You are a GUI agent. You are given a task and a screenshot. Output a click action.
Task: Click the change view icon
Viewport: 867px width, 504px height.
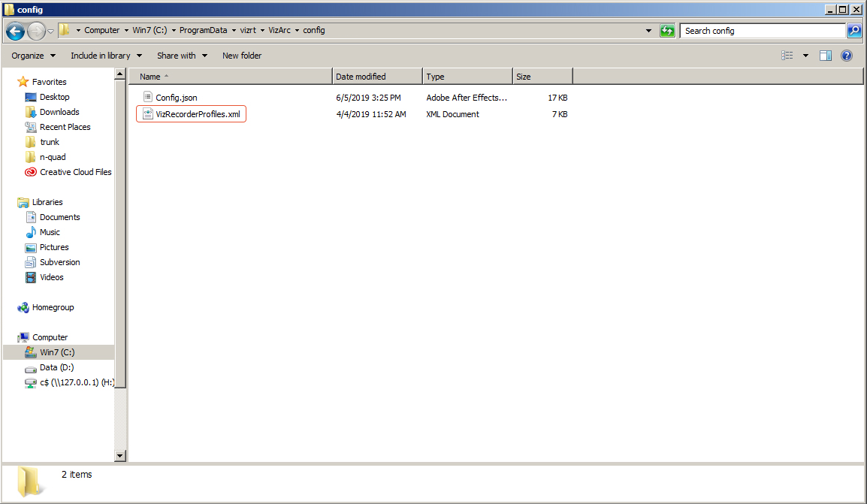point(787,56)
